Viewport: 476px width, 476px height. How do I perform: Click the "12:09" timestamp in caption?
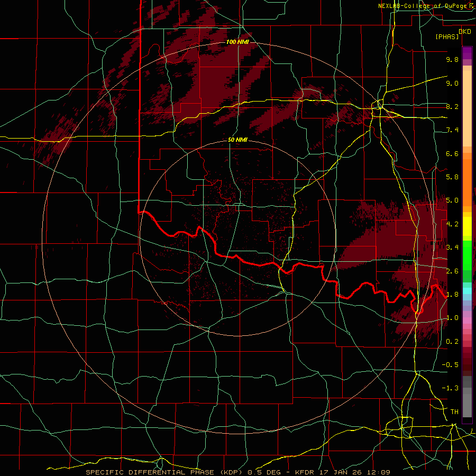pyautogui.click(x=378, y=472)
